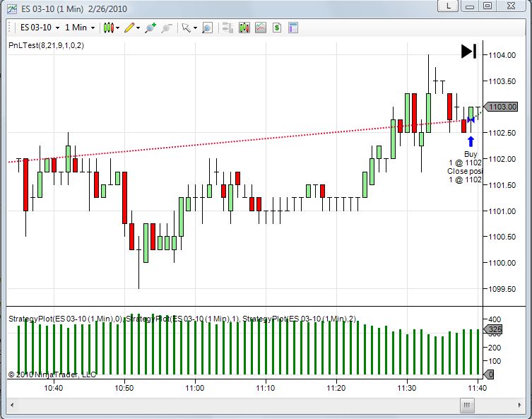
Task: Click the jump-to-latest-bar arrow icon
Action: click(x=469, y=52)
